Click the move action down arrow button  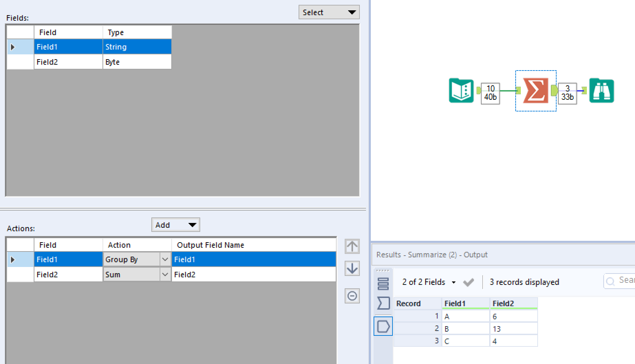[352, 269]
